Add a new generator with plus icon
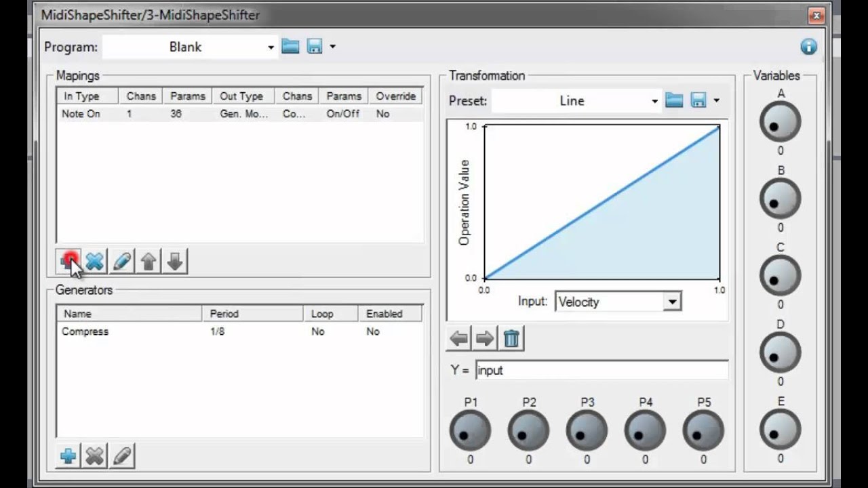This screenshot has height=488, width=868. (x=68, y=455)
